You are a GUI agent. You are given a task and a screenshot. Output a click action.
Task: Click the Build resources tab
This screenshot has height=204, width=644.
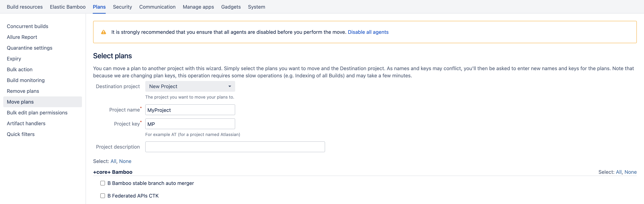click(x=24, y=7)
